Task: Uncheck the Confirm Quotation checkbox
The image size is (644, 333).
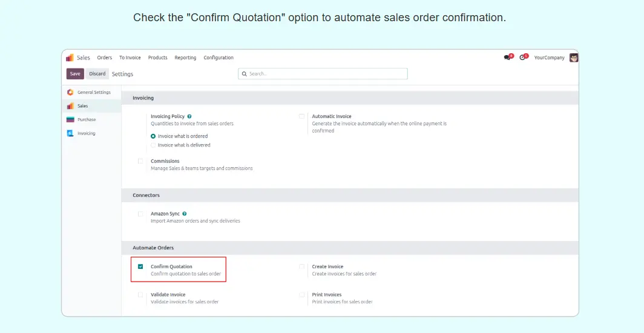Action: (140, 266)
